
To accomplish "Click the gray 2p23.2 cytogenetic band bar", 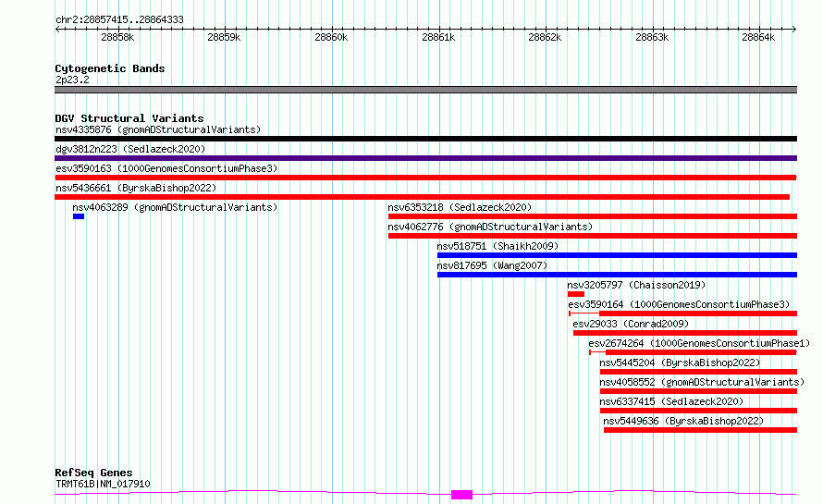I will [425, 90].
